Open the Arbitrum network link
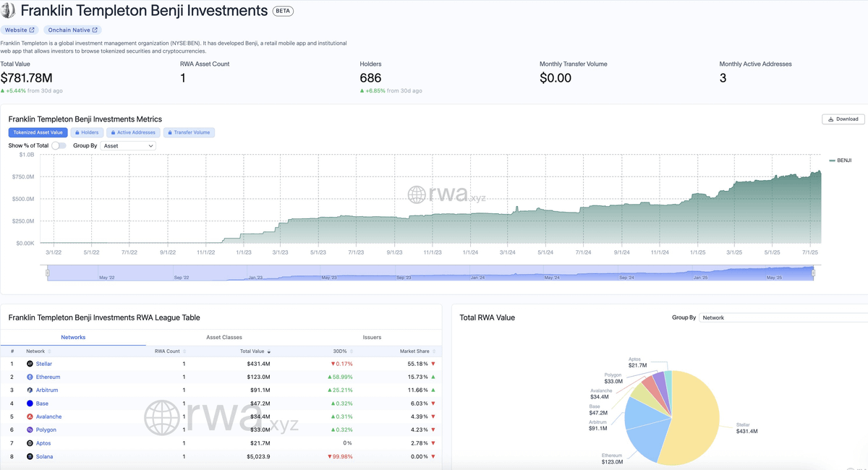Viewport: 868px width, 470px height. [47, 390]
